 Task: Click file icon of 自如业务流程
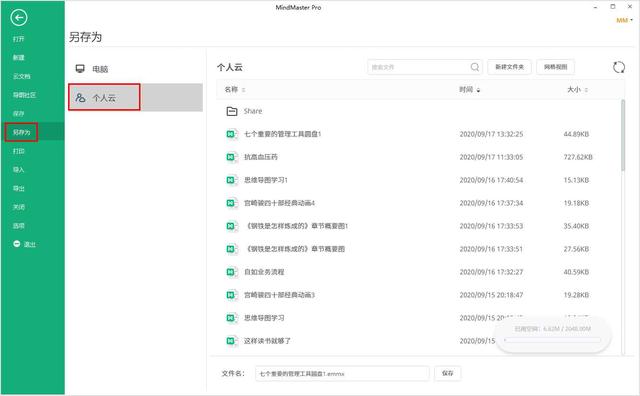tap(232, 272)
